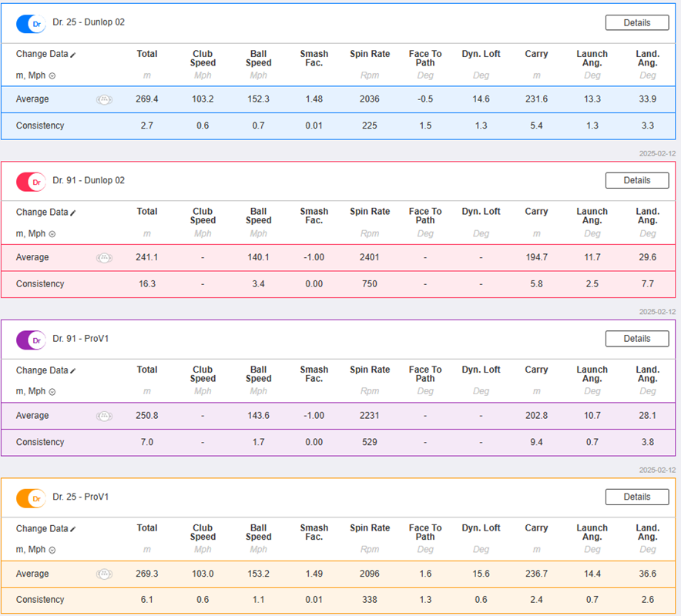This screenshot has height=616, width=681.
Task: Click the Consistency row label in Dr. 91 - ProV1
Action: 40,442
